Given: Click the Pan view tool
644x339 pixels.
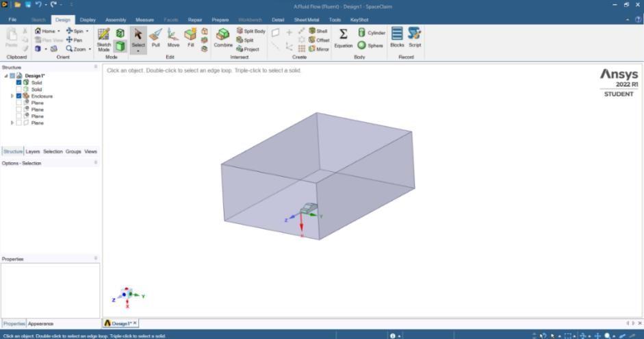Looking at the screenshot, I should click(75, 40).
